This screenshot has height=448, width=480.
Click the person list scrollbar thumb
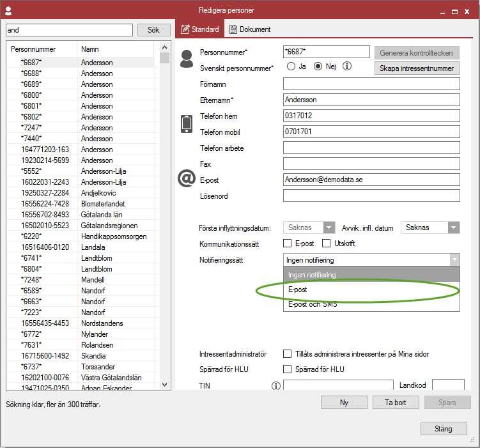click(x=165, y=58)
